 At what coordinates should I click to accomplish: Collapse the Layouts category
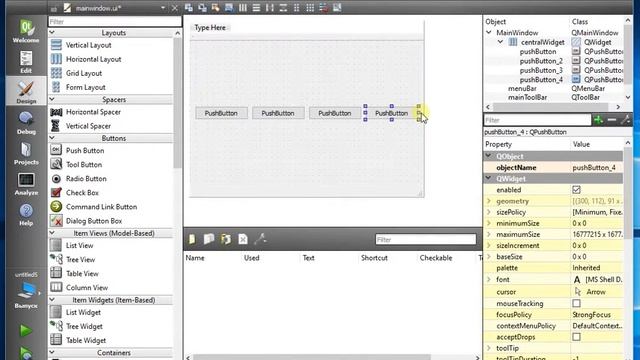point(52,33)
